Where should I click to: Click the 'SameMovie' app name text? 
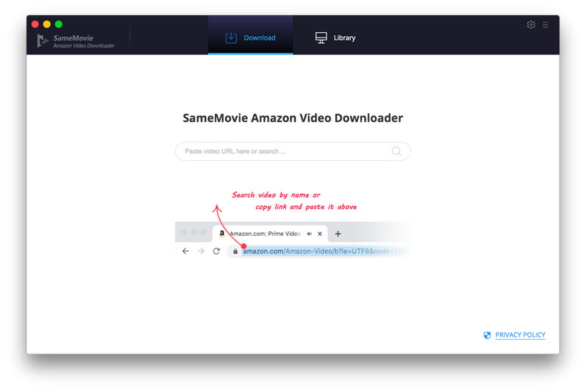(73, 37)
